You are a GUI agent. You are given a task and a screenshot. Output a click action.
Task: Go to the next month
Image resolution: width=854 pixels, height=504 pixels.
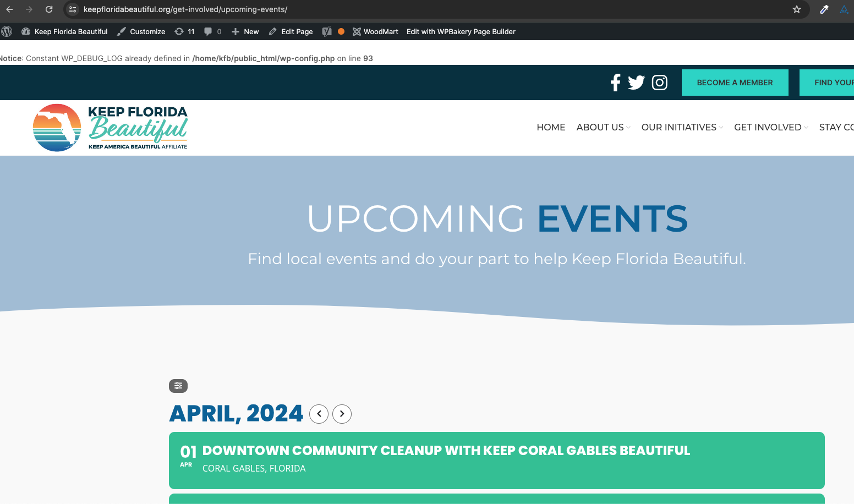click(342, 414)
